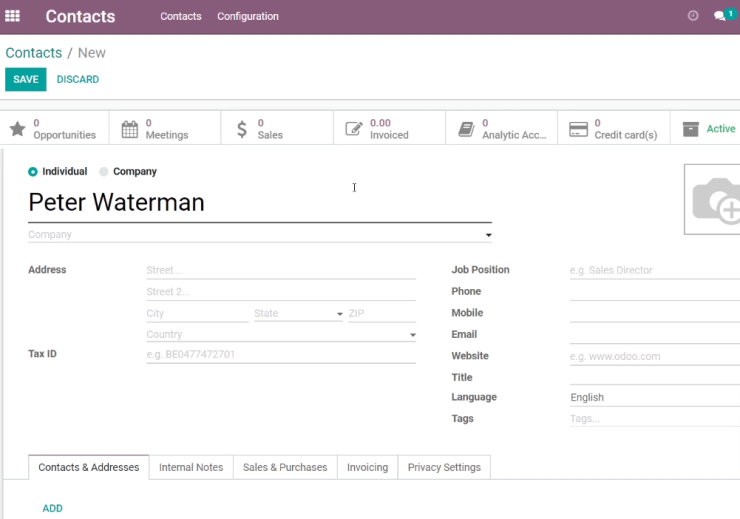Open the Contacts menu in top bar

click(181, 16)
